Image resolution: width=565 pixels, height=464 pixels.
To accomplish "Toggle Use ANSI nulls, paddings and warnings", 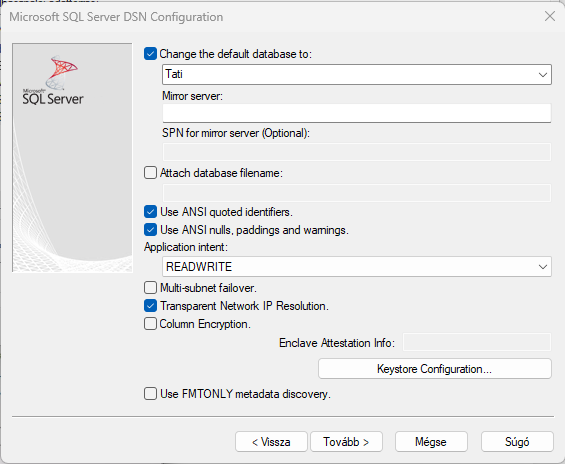I will pos(150,229).
